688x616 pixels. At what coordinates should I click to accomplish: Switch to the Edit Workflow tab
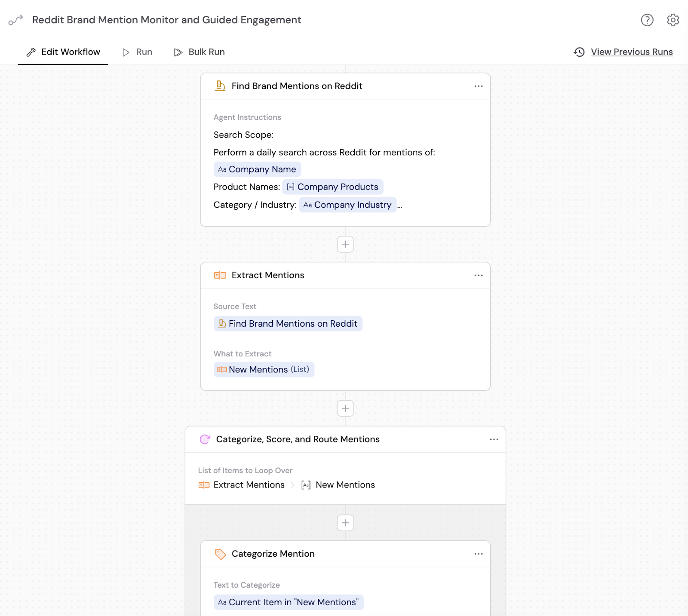(63, 52)
